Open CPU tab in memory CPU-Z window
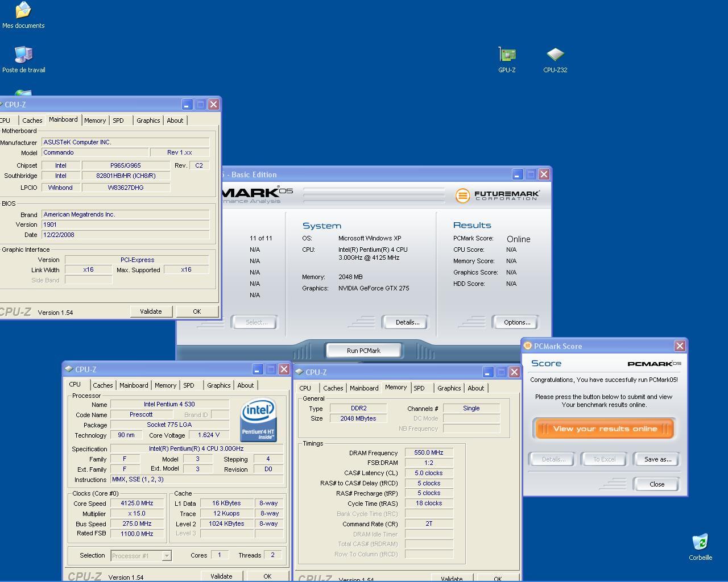The width and height of the screenshot is (728, 582). point(305,388)
